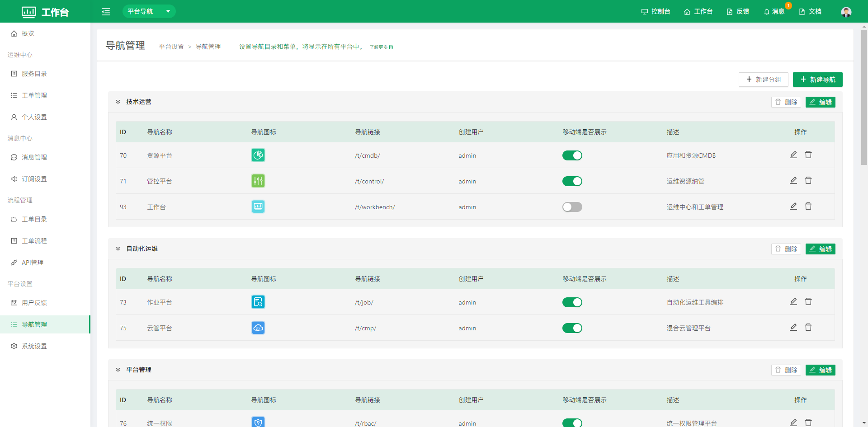Delete the 云管平台 row
Image resolution: width=868 pixels, height=427 pixels.
(x=808, y=328)
